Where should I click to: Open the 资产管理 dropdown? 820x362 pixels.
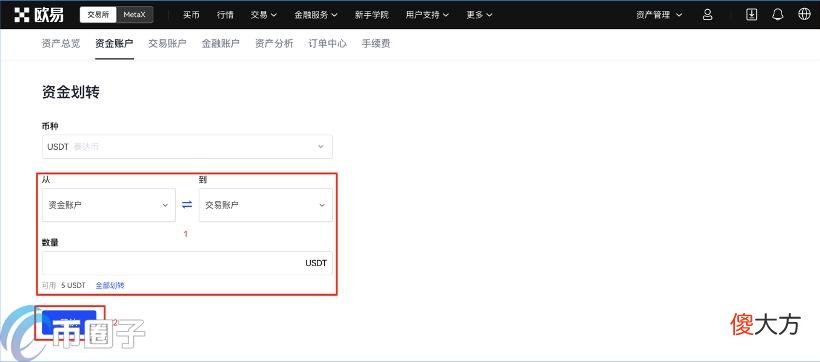[659, 15]
